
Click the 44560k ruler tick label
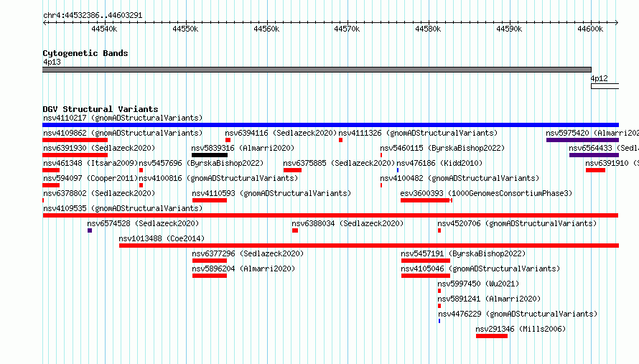(266, 29)
